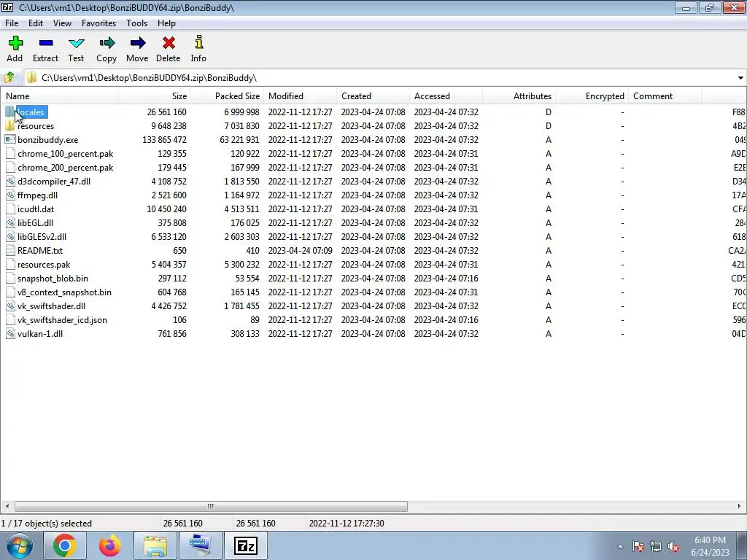Image resolution: width=747 pixels, height=560 pixels.
Task: Sort by the Size column header
Action: coord(155,96)
